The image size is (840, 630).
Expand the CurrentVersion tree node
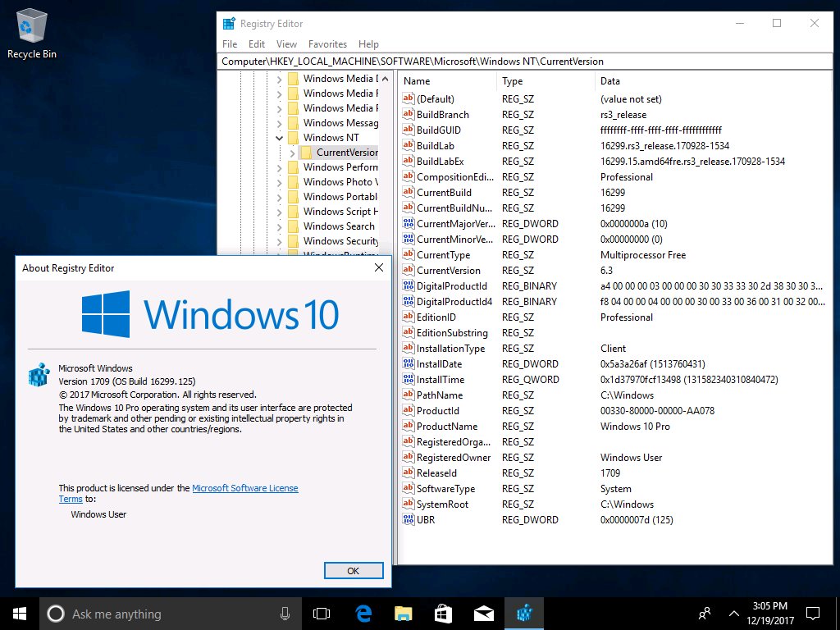click(293, 153)
